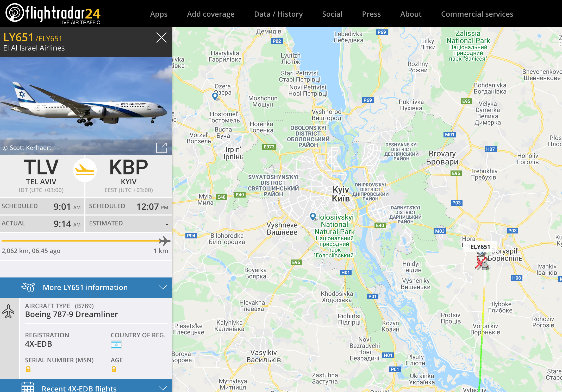Open the Data / History menu
This screenshot has width=562, height=392.
[278, 14]
